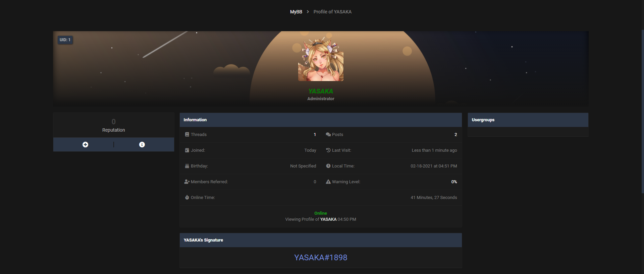The image size is (644, 274).
Task: Click the reputation score 0
Action: click(x=113, y=122)
